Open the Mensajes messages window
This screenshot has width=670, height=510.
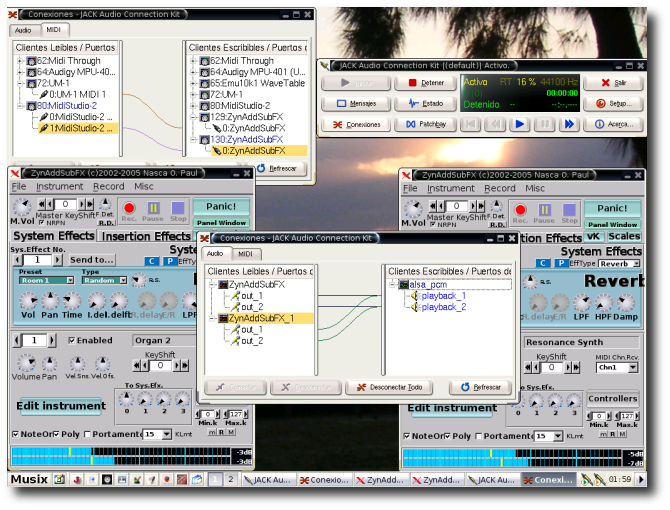point(355,103)
